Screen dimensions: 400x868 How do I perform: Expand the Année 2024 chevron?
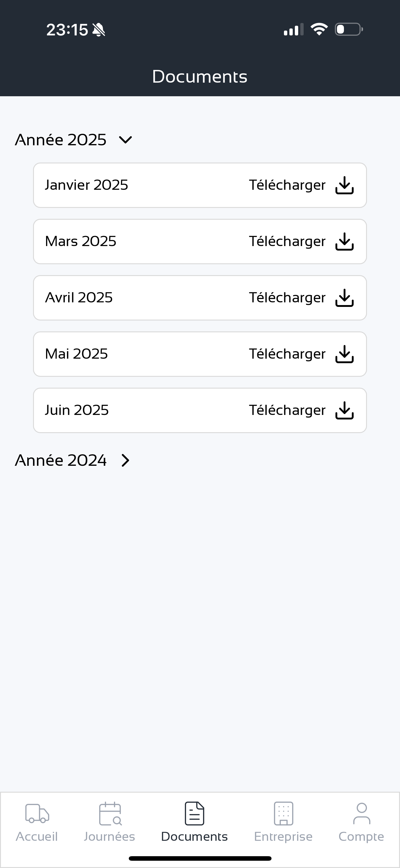(x=125, y=460)
